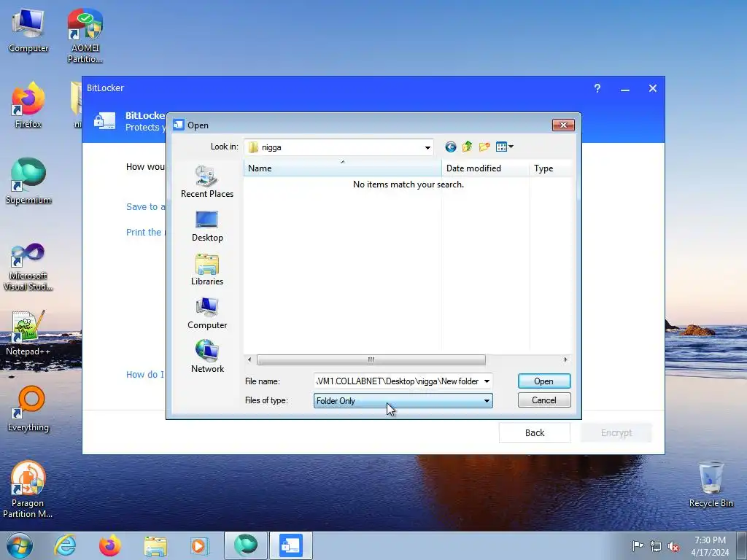Select the Recycle Bin icon
This screenshot has height=560, width=747.
711,485
